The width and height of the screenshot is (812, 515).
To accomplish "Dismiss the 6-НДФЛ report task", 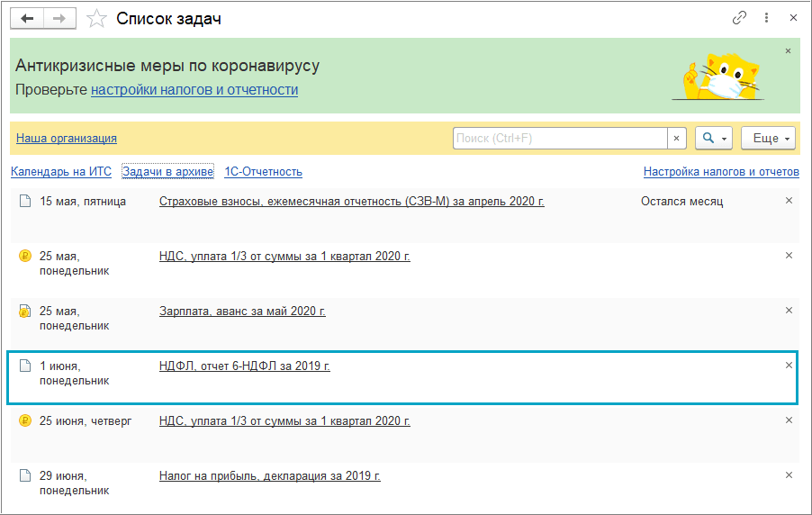I will pos(789,366).
